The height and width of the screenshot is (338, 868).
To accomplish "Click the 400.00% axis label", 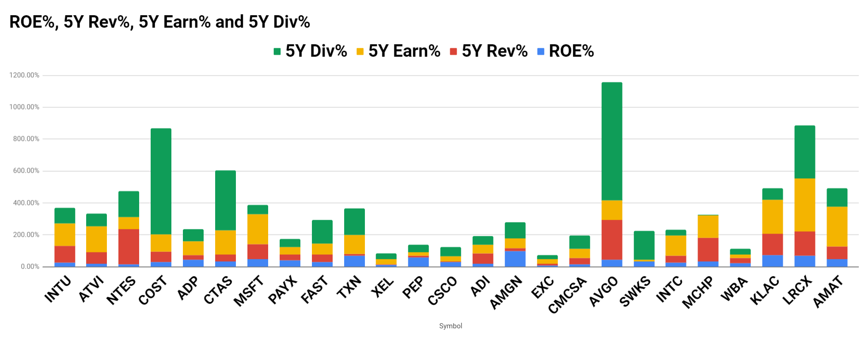I will tap(26, 203).
